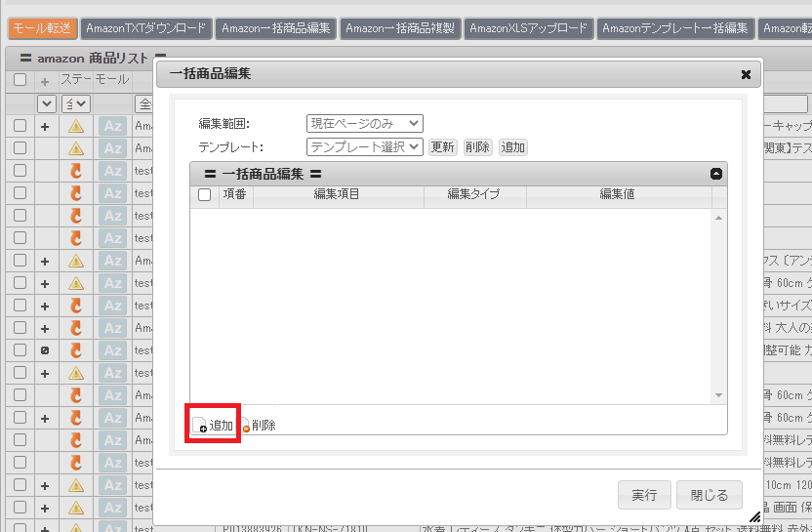The image size is (812, 532).
Task: Click warning status icon in '画面 保' row
Action: (76, 508)
